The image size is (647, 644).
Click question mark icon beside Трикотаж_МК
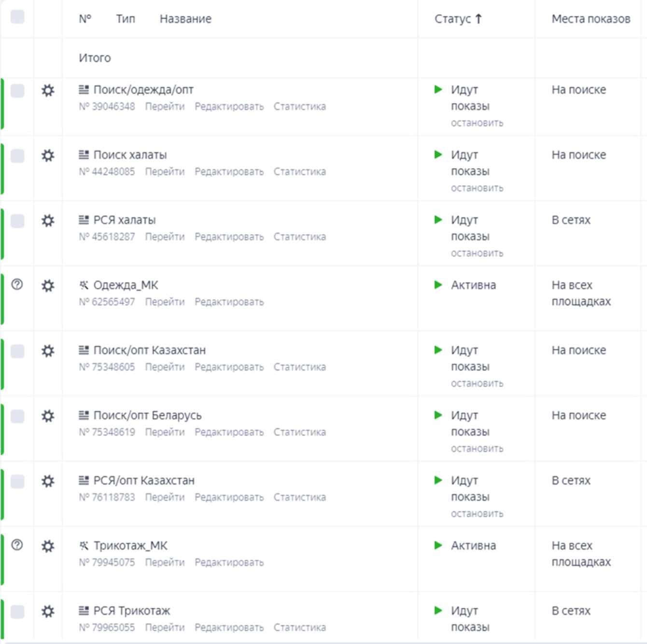[17, 545]
